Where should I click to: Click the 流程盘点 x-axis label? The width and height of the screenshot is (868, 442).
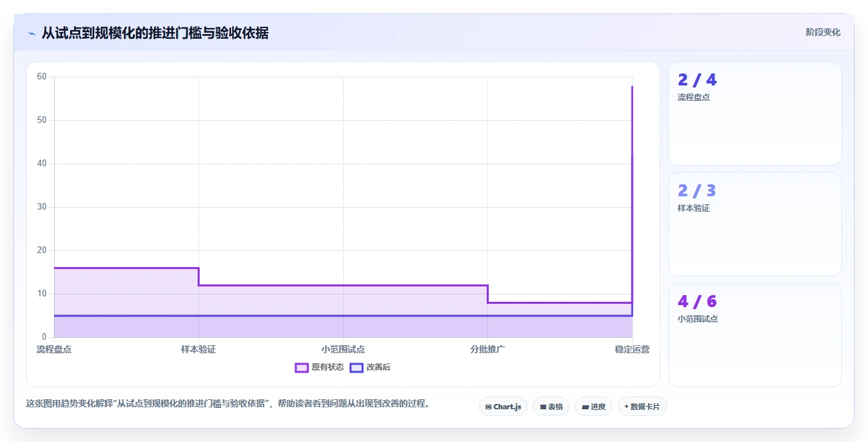click(54, 349)
